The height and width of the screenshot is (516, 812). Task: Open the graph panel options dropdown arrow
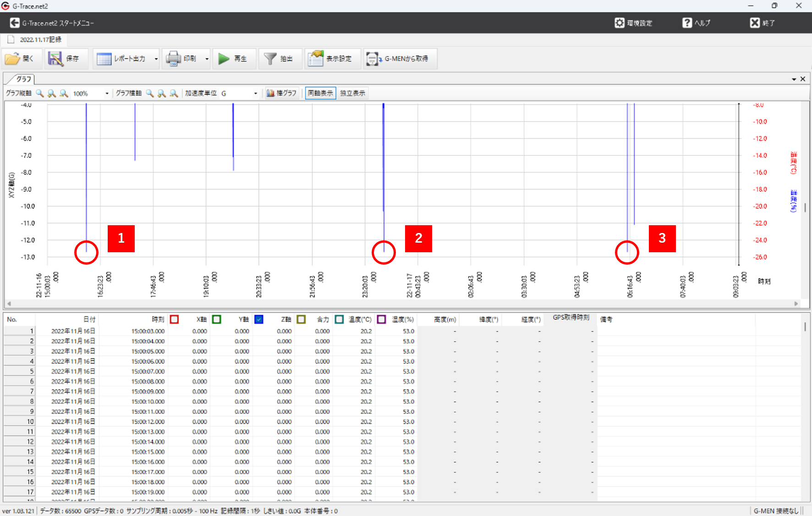pos(794,79)
